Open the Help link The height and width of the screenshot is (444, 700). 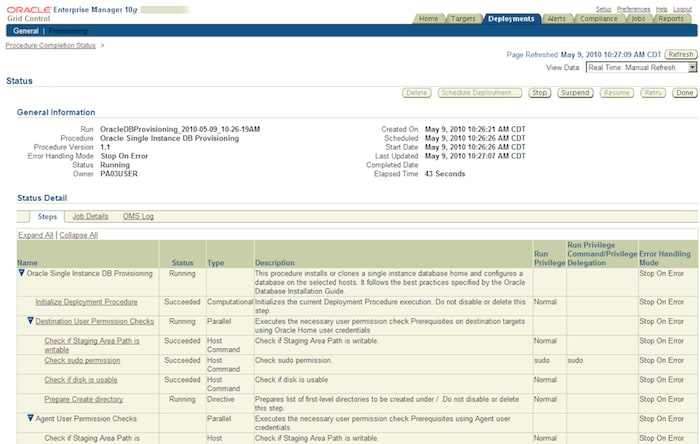coord(661,9)
